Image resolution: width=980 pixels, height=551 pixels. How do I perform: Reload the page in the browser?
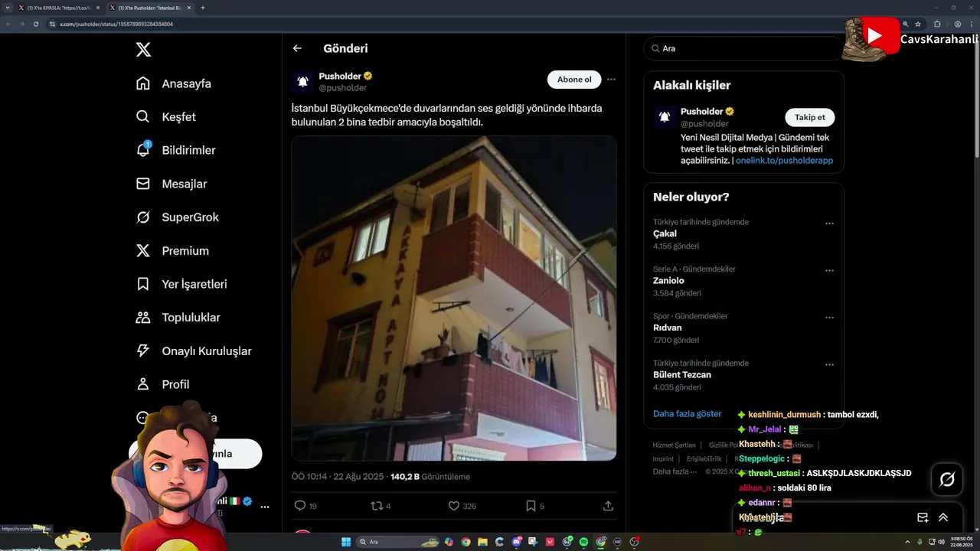pos(35,24)
